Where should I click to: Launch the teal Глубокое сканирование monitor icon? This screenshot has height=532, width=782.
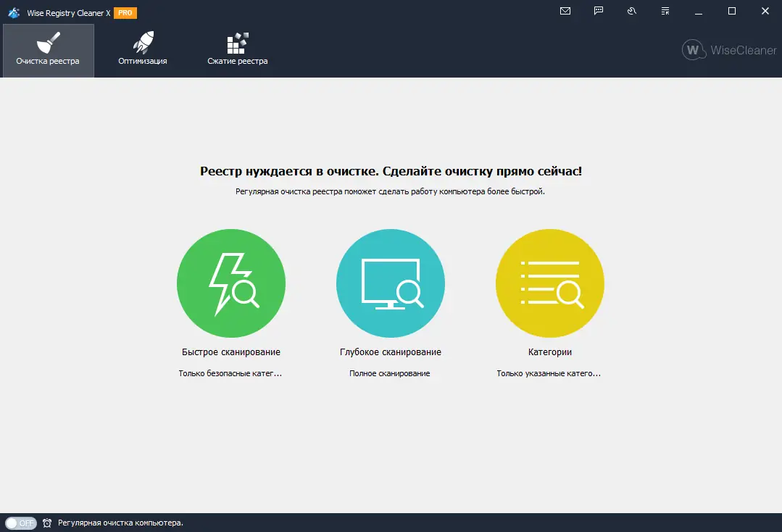point(391,283)
